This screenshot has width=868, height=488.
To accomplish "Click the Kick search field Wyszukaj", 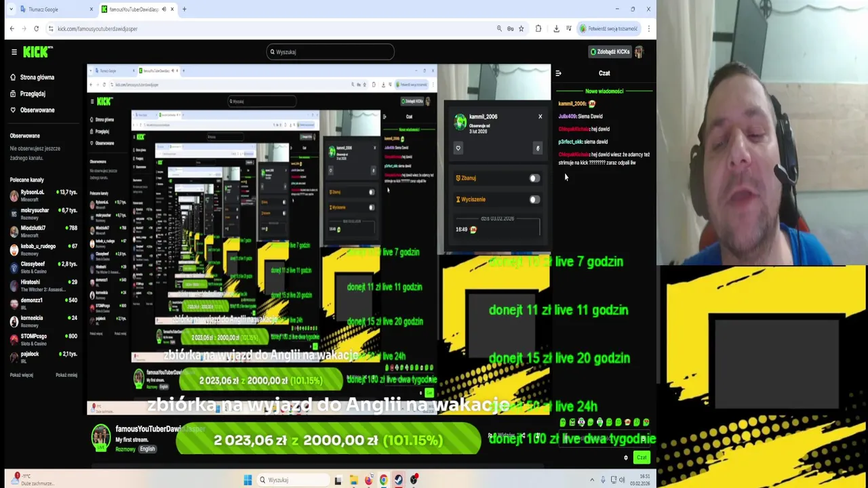I will (x=330, y=52).
